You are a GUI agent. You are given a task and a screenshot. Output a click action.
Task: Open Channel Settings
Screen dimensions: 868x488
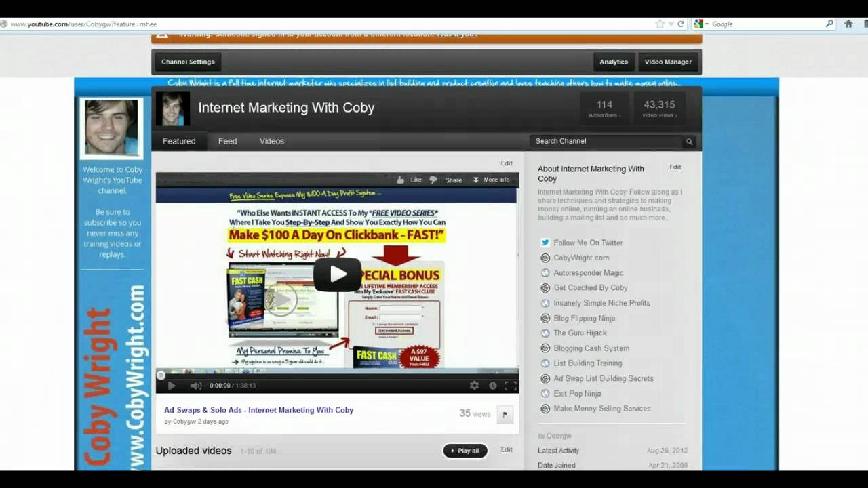pyautogui.click(x=188, y=62)
